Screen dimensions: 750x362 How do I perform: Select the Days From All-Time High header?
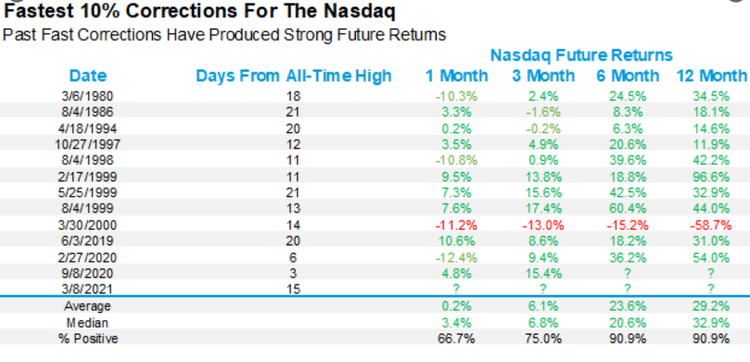[294, 76]
